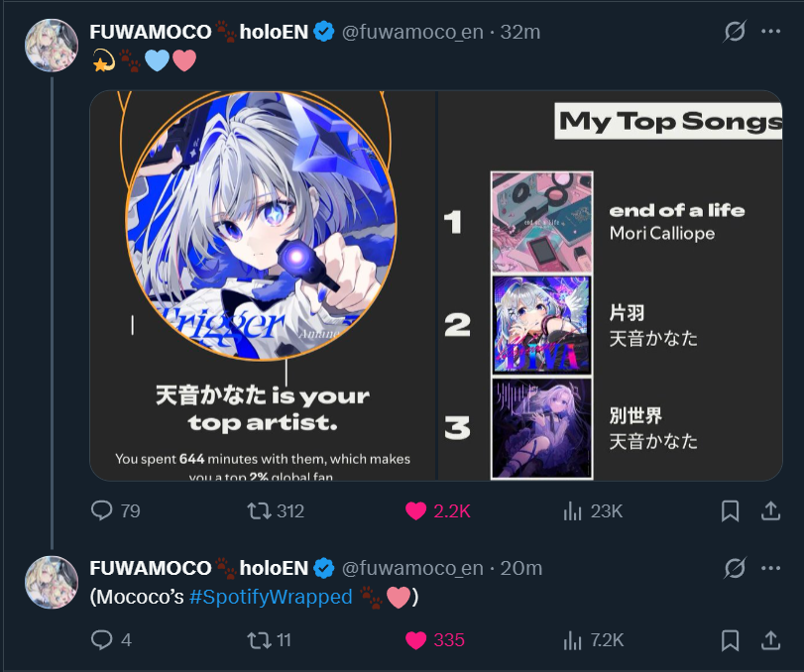Bookmark the first tweet
Image resolution: width=804 pixels, height=672 pixels.
click(x=731, y=511)
